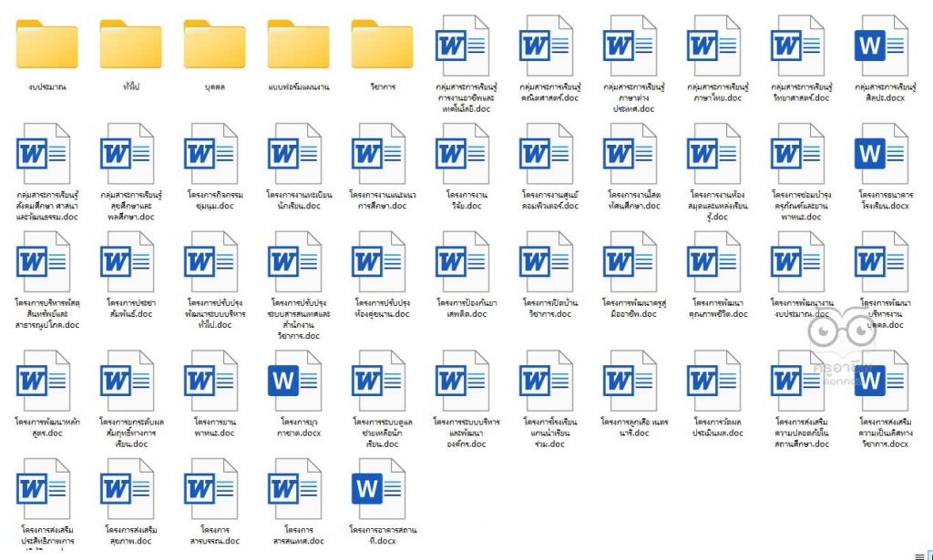Image resolution: width=933 pixels, height=560 pixels.
Task: Select the โครงการพัฒนางานงบประมาณ.doc file
Action: 798,261
